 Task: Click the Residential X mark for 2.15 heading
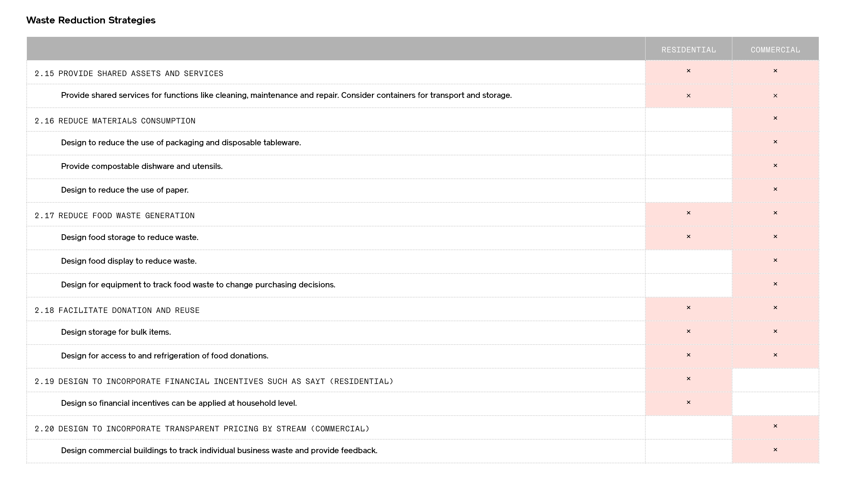pos(688,71)
